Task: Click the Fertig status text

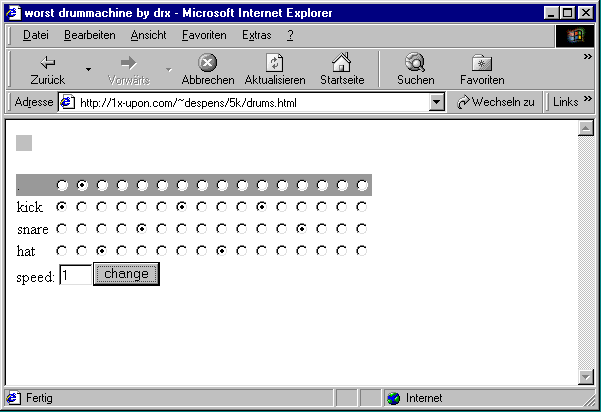Action: [39, 398]
